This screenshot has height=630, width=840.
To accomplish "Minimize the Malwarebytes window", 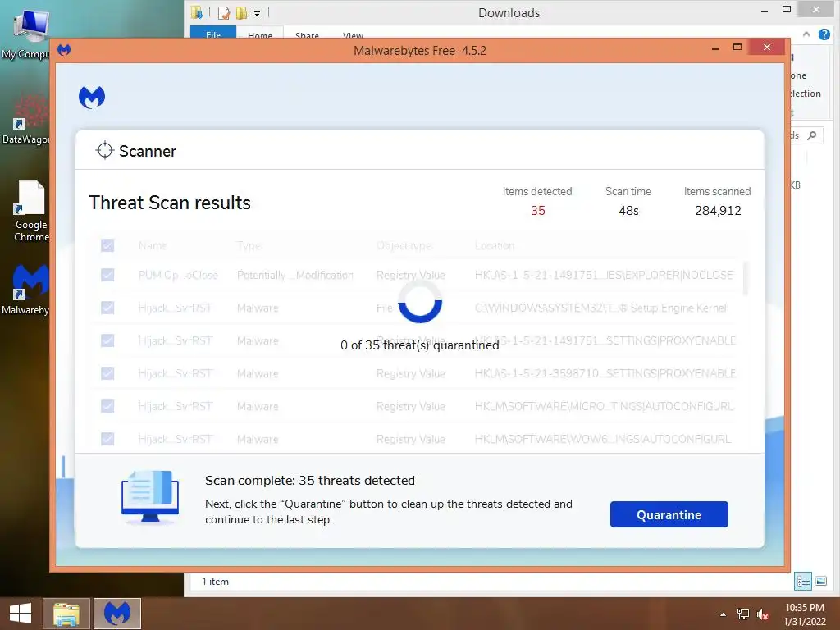I will click(x=715, y=48).
